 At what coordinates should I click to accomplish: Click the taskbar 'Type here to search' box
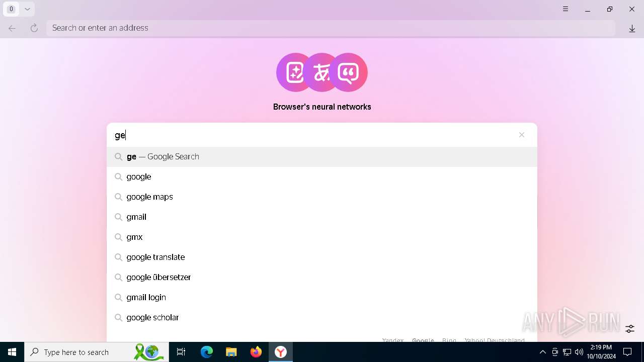click(x=97, y=352)
